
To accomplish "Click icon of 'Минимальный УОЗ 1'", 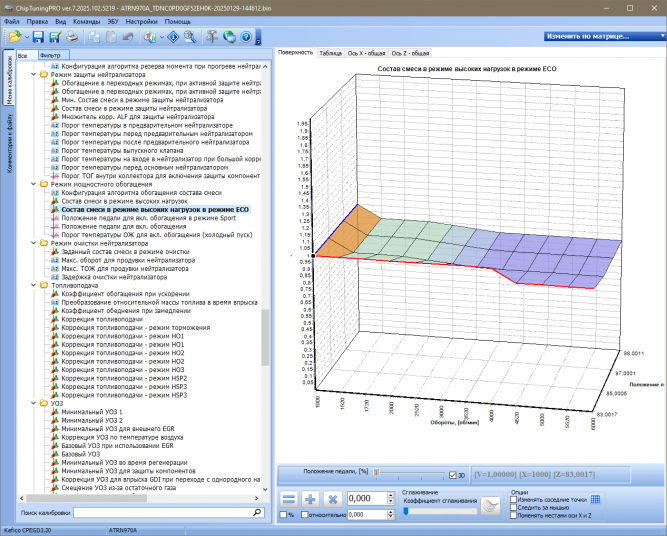I will point(54,412).
